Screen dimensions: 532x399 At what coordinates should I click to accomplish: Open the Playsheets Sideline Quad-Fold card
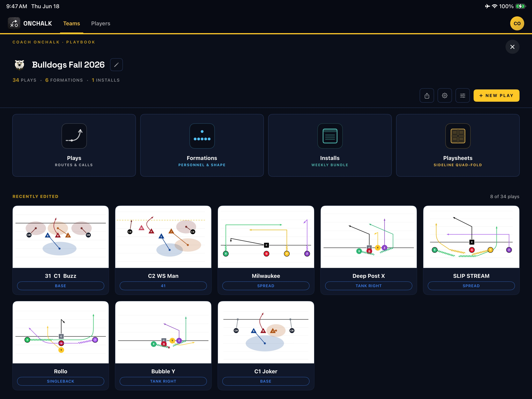(x=458, y=145)
